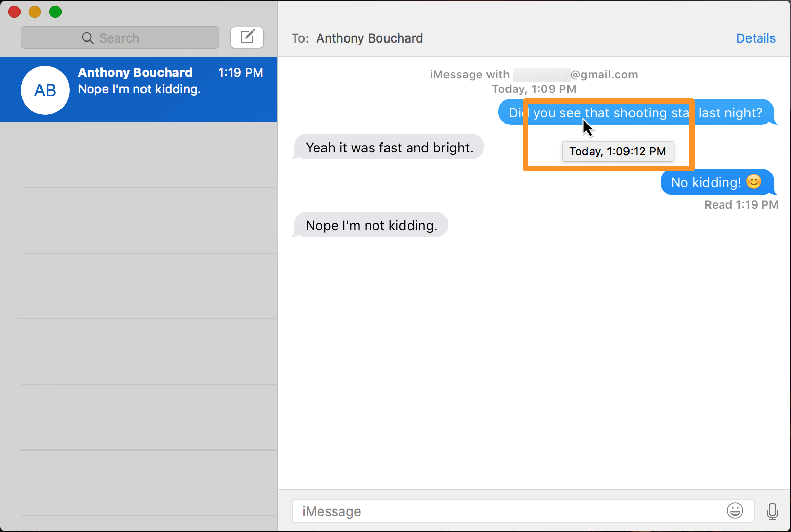Click the Anthony Bouchard recipient name

point(370,38)
